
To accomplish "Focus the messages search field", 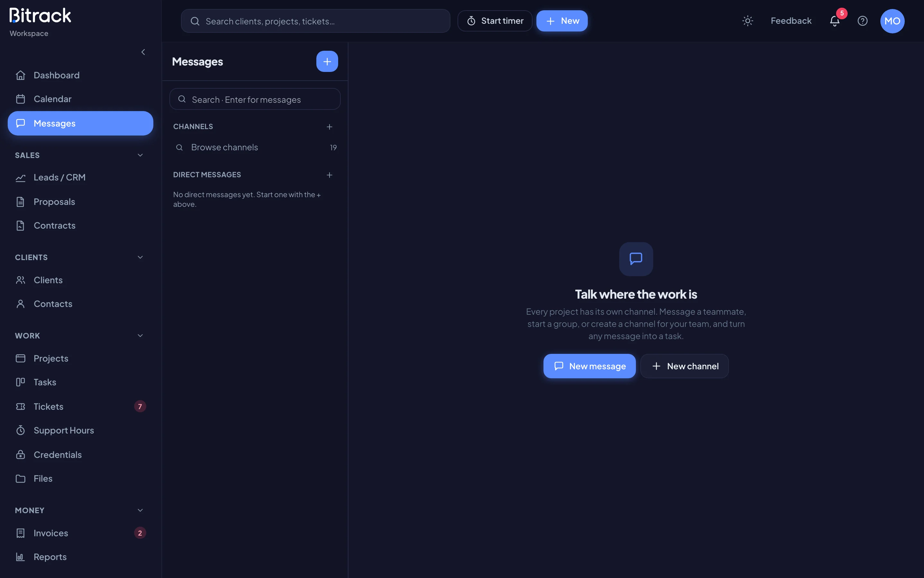I will point(255,100).
